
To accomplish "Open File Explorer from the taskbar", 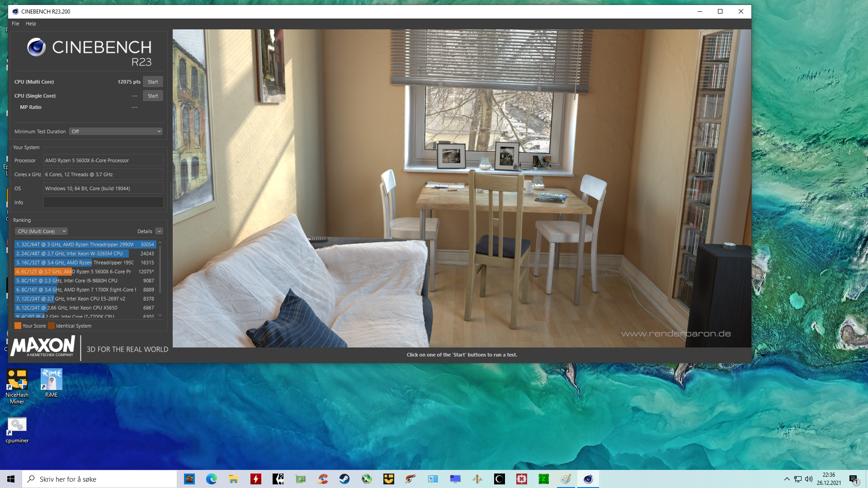I will pyautogui.click(x=234, y=479).
